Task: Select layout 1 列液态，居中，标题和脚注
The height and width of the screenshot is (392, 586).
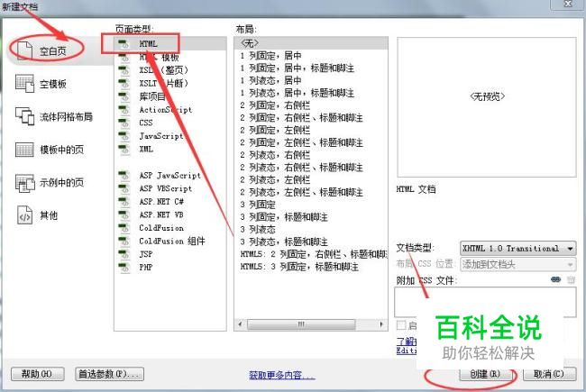Action: tap(311, 93)
